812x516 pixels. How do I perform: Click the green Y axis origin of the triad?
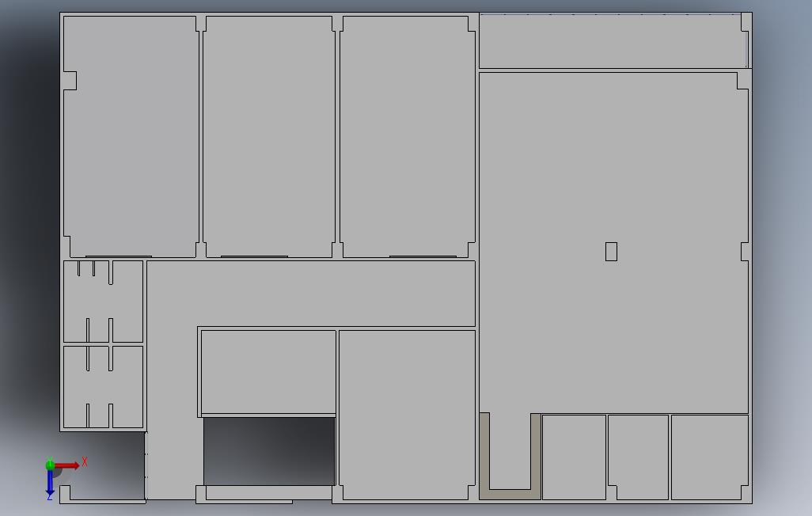click(x=50, y=465)
